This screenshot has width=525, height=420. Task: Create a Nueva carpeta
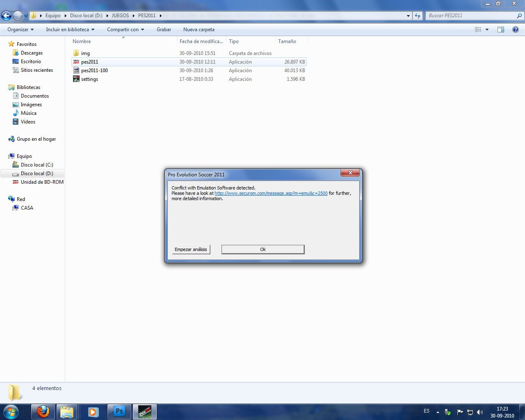[199, 30]
